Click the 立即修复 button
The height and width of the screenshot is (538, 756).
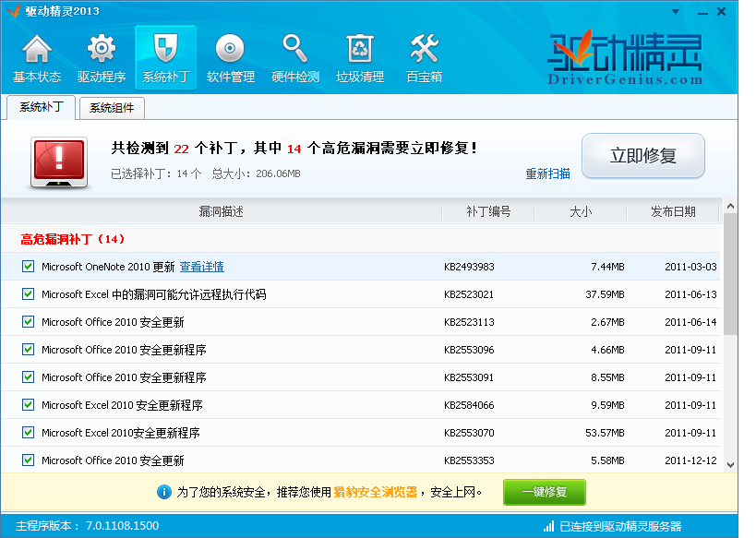tap(643, 156)
